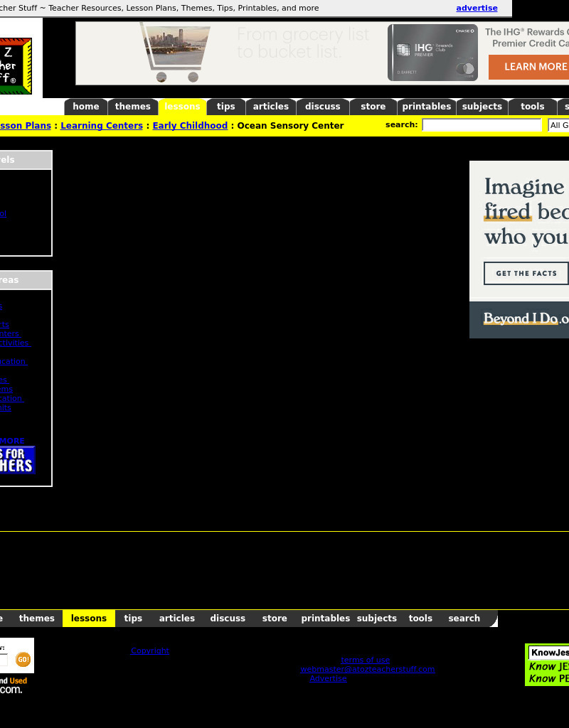This screenshot has width=569, height=728.
Task: Focus the search text field
Action: click(x=482, y=125)
